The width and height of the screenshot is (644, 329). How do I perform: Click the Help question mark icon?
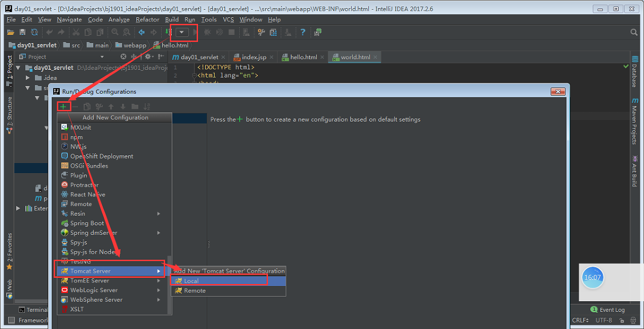[x=303, y=32]
